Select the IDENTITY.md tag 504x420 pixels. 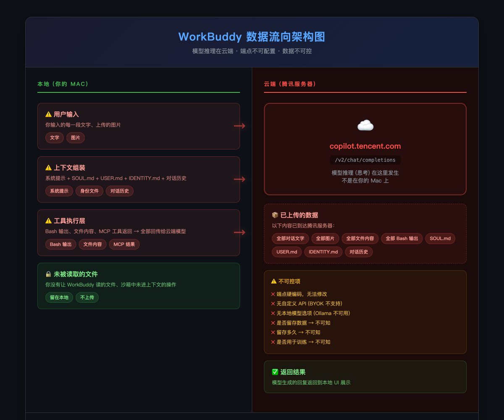coord(323,252)
